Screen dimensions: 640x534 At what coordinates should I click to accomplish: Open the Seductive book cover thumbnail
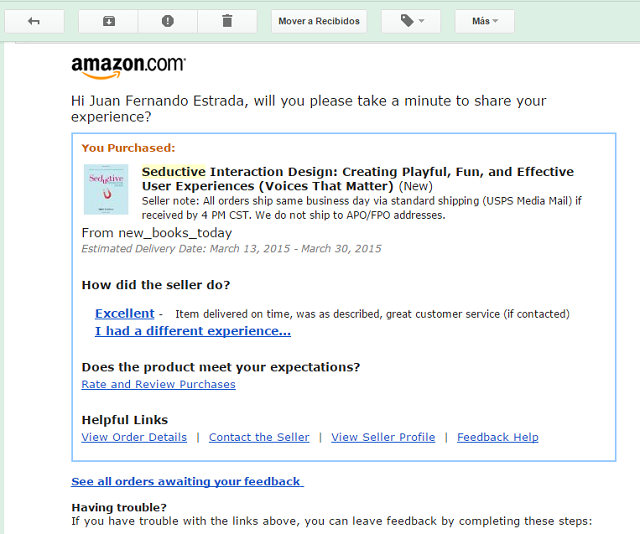(x=106, y=189)
